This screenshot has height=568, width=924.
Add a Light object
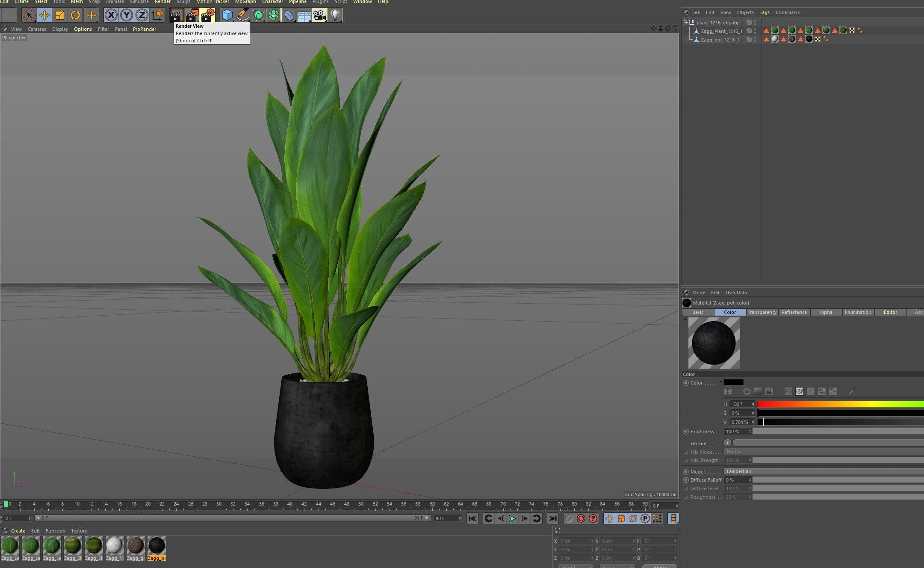335,15
